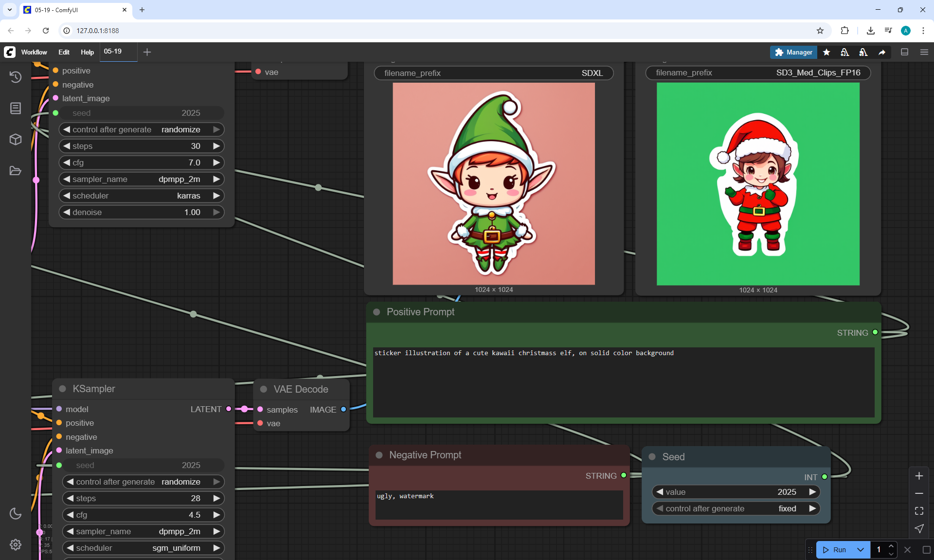Open scheduler karras combo box
This screenshot has width=934, height=560.
coord(141,196)
